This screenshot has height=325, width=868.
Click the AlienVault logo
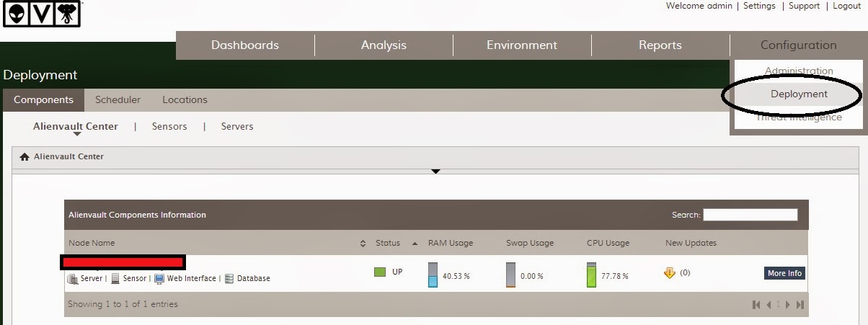coord(42,14)
